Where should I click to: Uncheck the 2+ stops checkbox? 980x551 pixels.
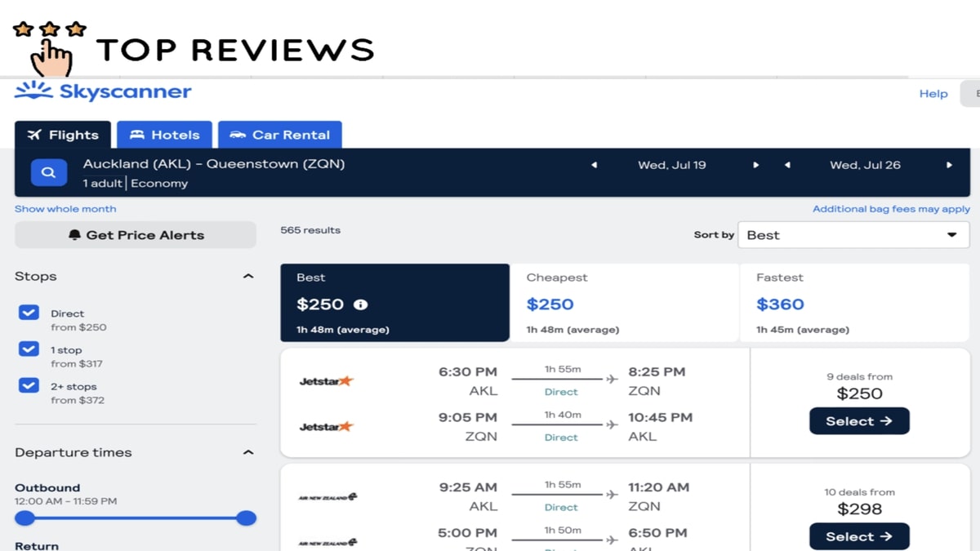[x=29, y=386]
